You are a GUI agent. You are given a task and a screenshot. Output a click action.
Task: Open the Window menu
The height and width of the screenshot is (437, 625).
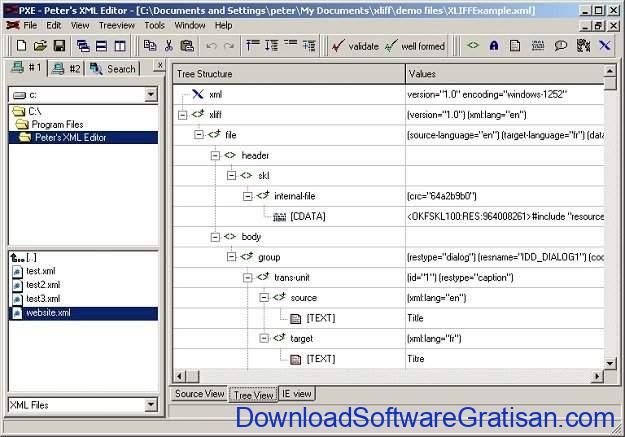click(x=190, y=26)
